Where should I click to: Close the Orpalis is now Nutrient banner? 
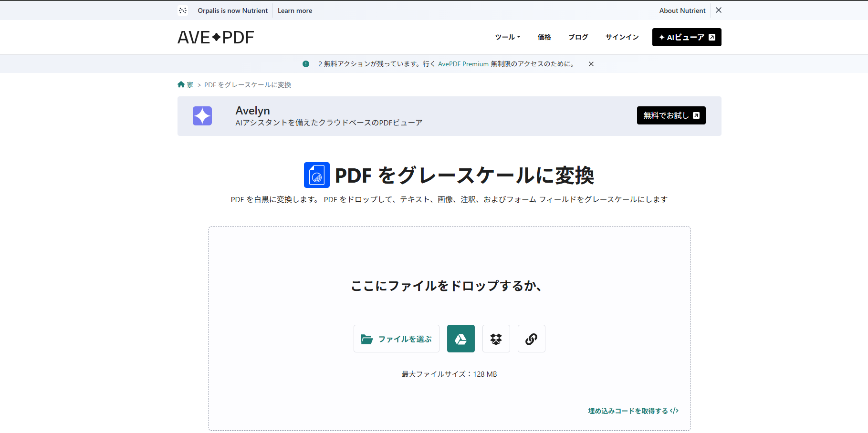point(719,10)
